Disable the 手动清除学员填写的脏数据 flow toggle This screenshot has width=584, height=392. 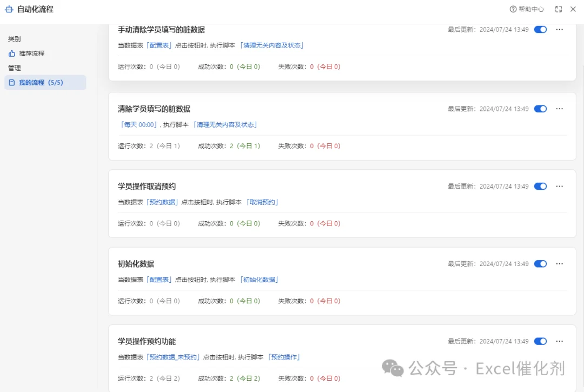click(540, 29)
